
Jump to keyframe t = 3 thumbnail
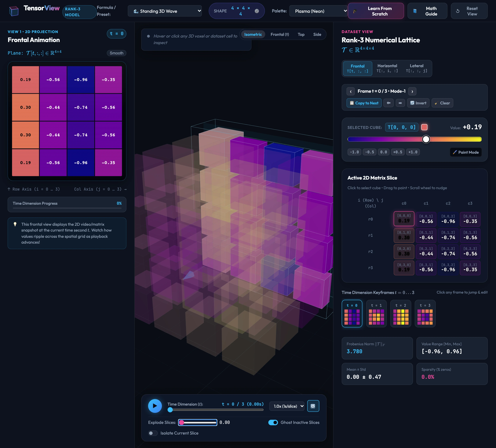[x=425, y=314]
